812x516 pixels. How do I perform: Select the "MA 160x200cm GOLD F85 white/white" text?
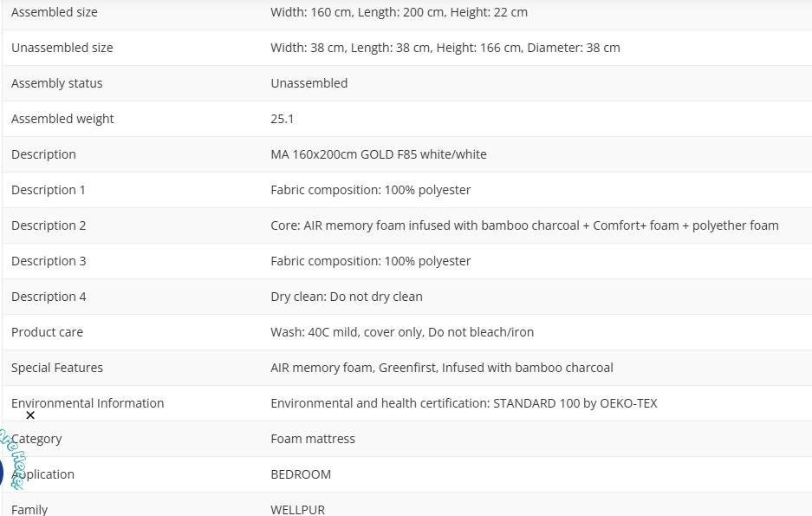[x=378, y=154]
